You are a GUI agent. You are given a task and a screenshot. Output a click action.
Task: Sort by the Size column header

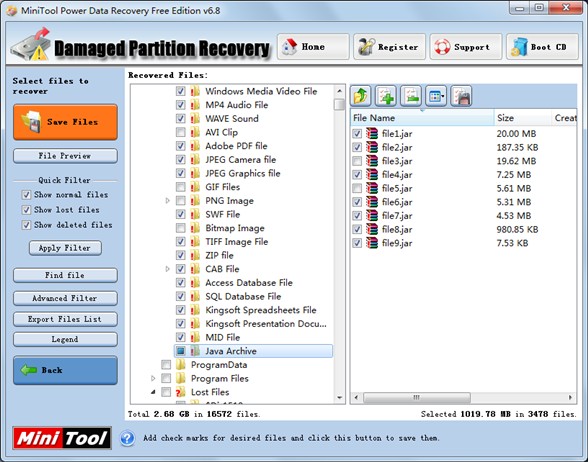pyautogui.click(x=523, y=118)
